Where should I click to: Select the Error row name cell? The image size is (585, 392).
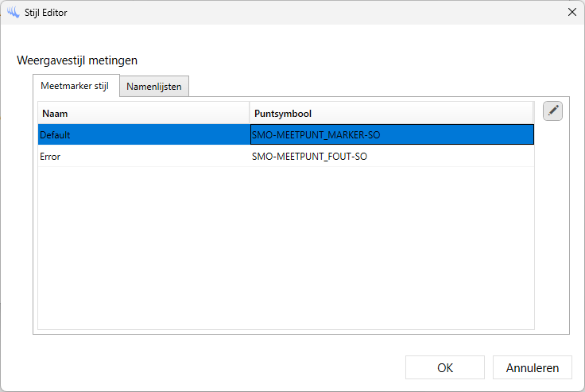(143, 157)
